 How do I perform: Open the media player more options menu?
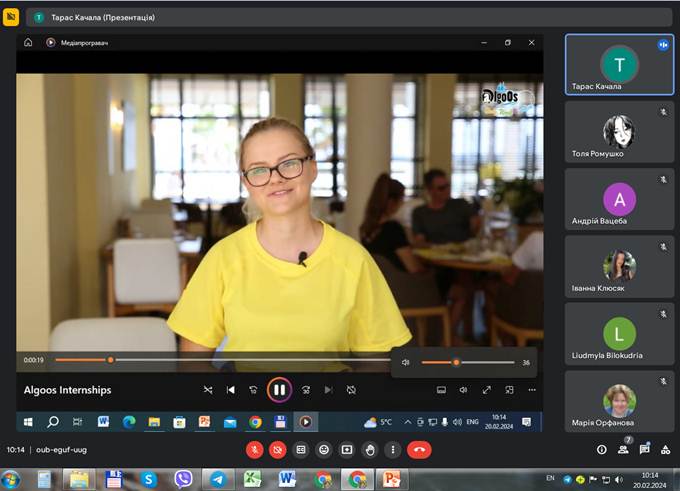[x=532, y=390]
